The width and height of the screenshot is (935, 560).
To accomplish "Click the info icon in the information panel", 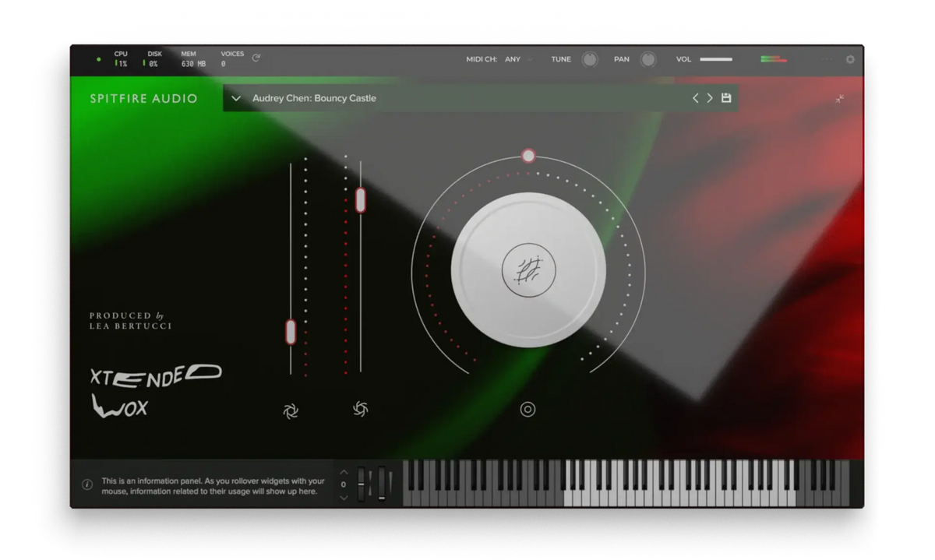I will [x=87, y=485].
